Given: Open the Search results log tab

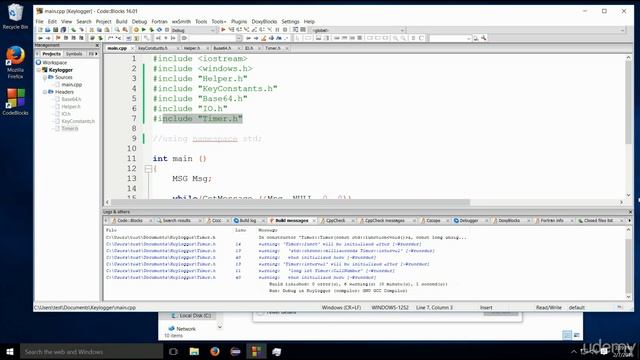Looking at the screenshot, I should (176, 220).
